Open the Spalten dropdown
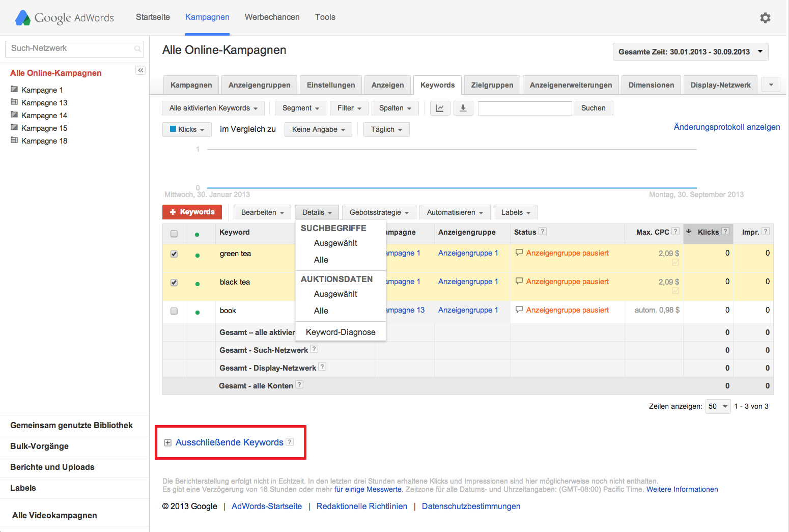The height and width of the screenshot is (532, 789). (x=395, y=108)
